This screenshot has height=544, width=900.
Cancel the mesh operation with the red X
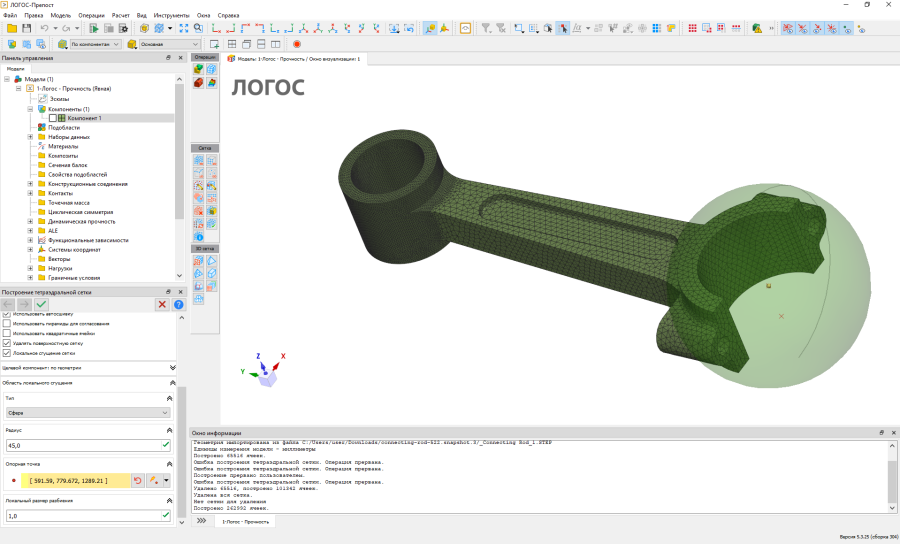click(x=162, y=305)
